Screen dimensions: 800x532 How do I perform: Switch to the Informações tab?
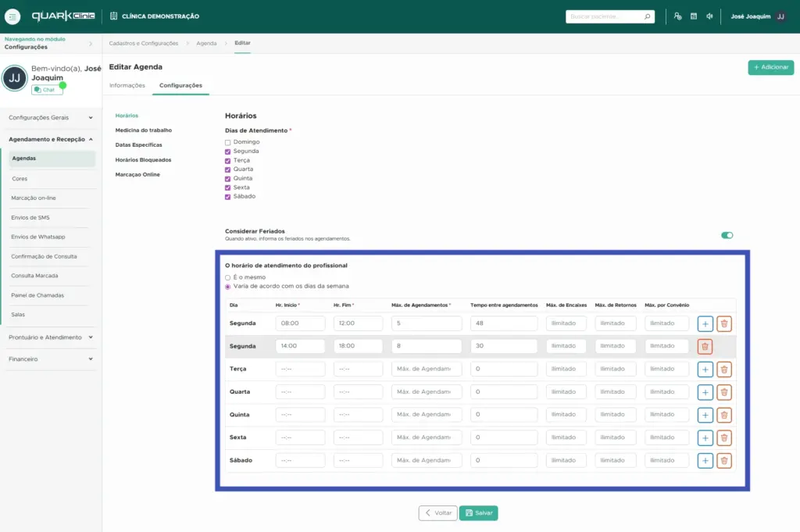(x=127, y=85)
